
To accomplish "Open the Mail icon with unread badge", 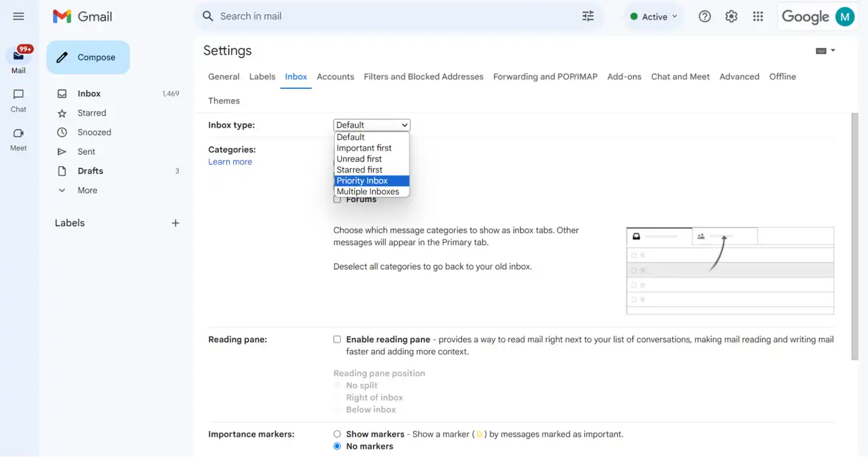I will [x=19, y=56].
